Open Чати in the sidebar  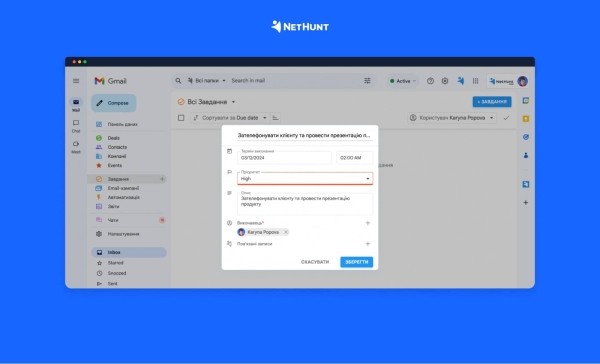(x=113, y=220)
